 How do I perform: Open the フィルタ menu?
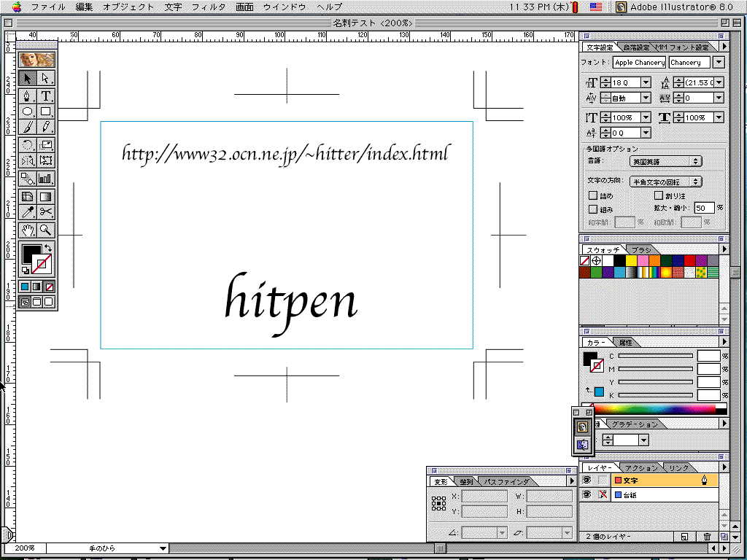click(x=209, y=7)
